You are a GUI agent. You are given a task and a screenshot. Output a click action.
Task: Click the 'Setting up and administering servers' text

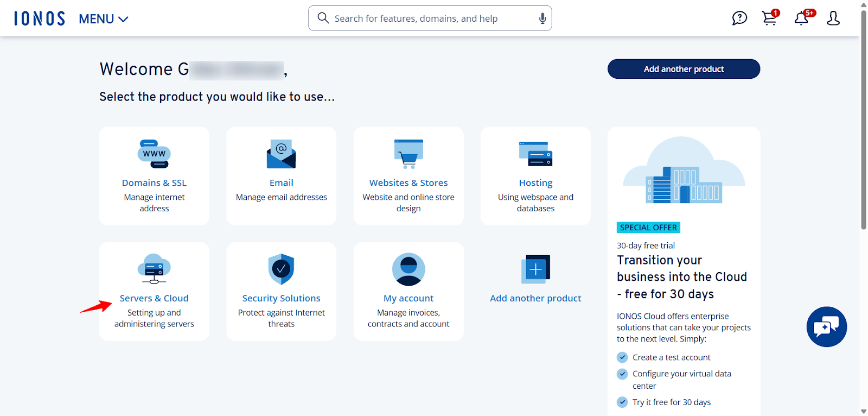click(154, 318)
